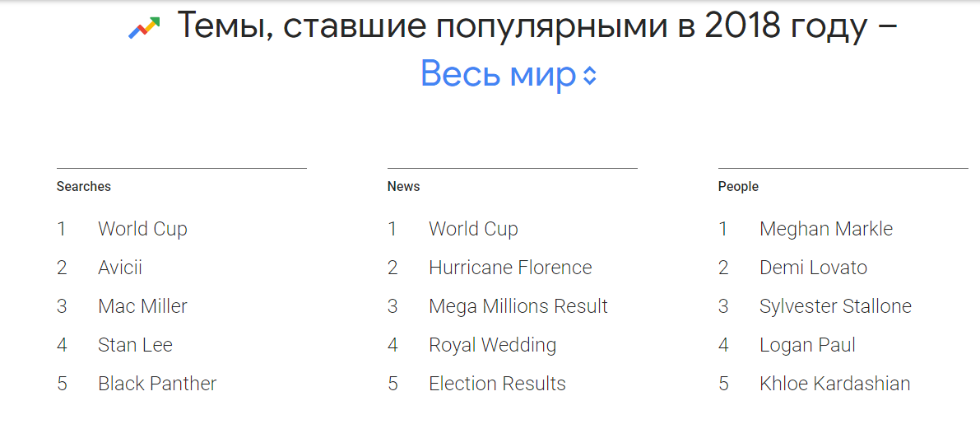Click "Khloe Kardashian" in People
Image resolution: width=980 pixels, height=438 pixels.
(834, 384)
